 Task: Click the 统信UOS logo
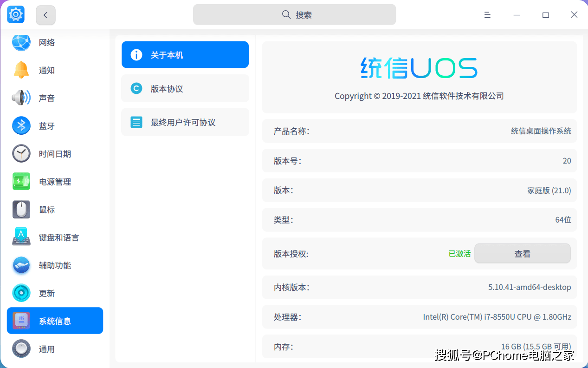[419, 68]
